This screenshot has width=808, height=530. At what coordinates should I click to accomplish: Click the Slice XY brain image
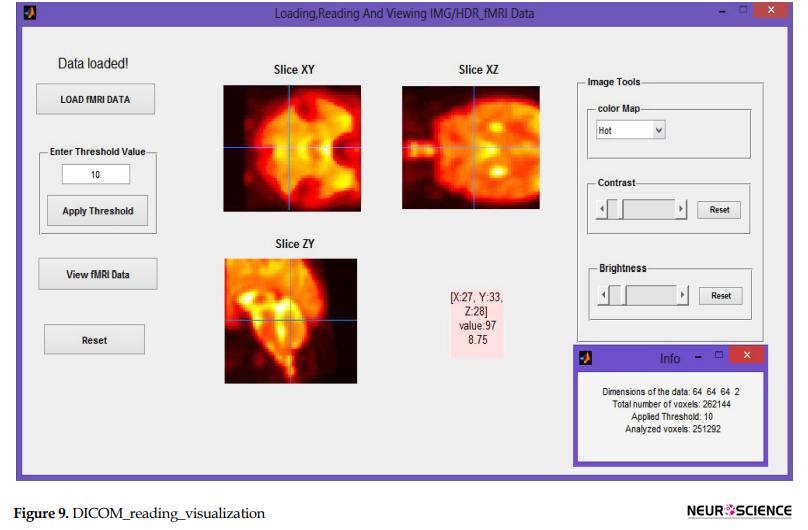292,148
